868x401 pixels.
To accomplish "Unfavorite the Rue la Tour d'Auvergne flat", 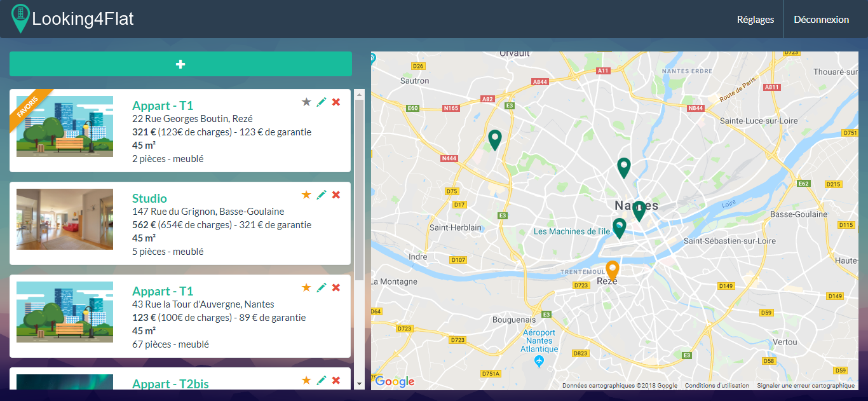I will point(306,288).
